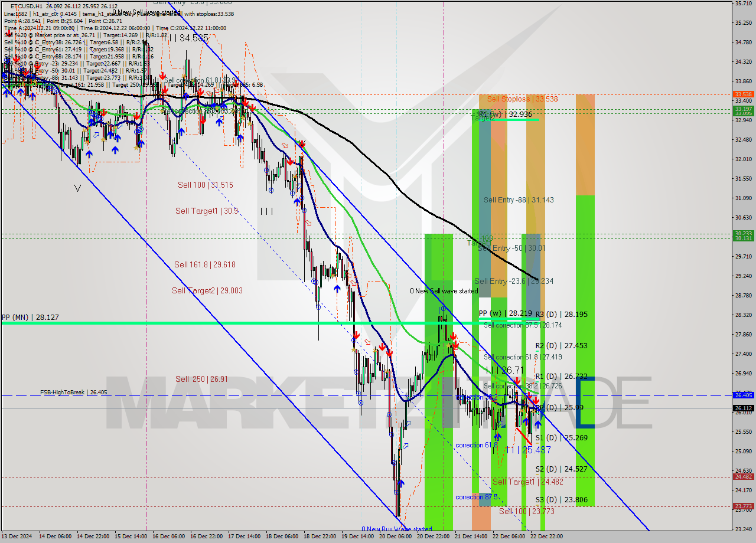This screenshot has height=543, width=756.
Task: Click the 18 Dec 22:00 time label
Action: 320,537
